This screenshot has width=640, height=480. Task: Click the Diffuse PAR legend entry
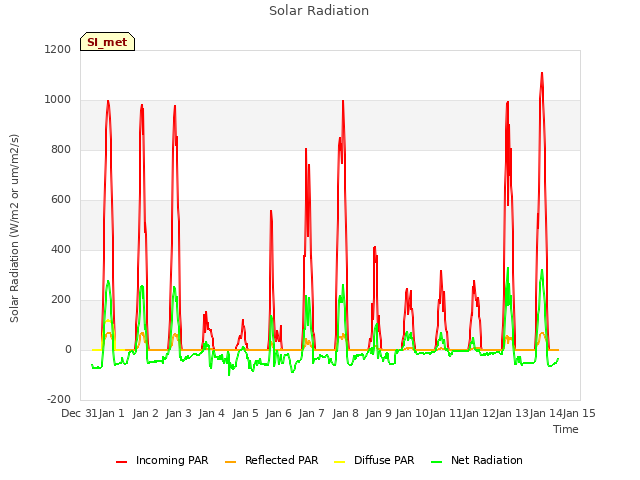tap(374, 460)
